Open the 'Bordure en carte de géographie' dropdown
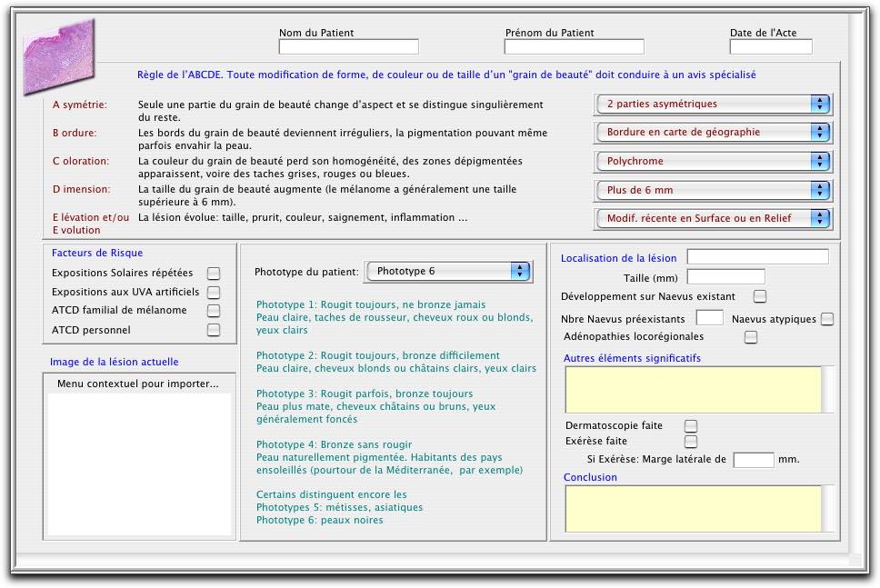The image size is (880, 588). pyautogui.click(x=713, y=132)
